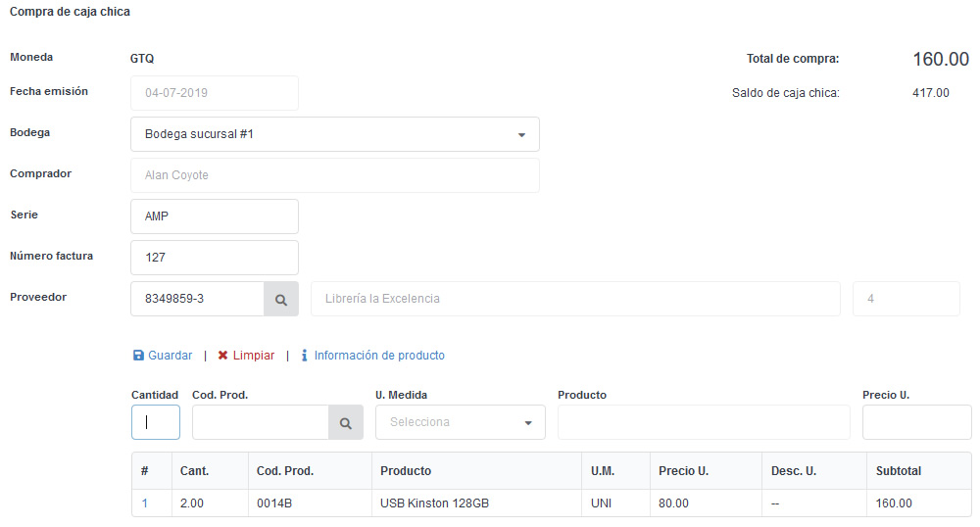
Task: Open the Bodega sucursal #1 dropdown
Action: (334, 134)
